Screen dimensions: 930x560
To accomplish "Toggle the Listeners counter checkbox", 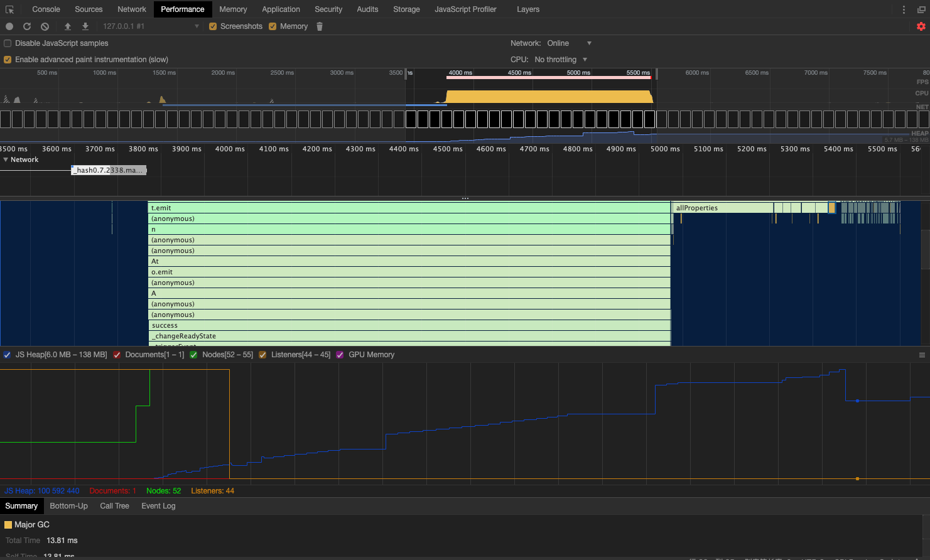I will (262, 355).
